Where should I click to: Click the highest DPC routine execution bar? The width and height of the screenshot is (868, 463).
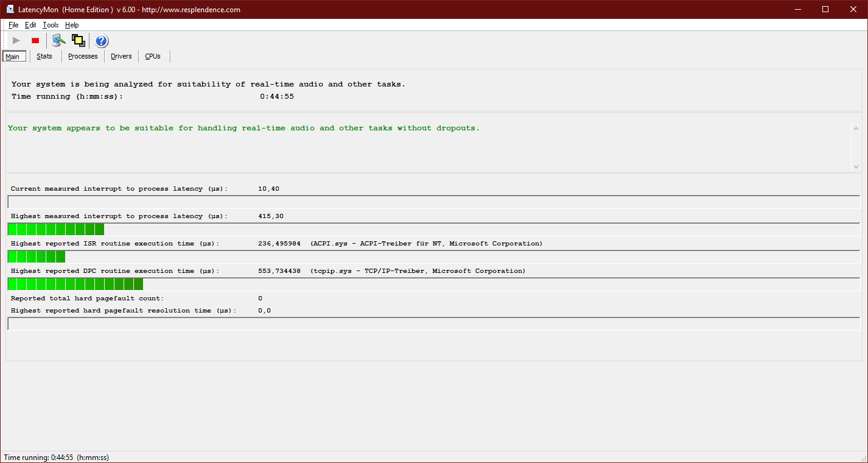click(434, 284)
